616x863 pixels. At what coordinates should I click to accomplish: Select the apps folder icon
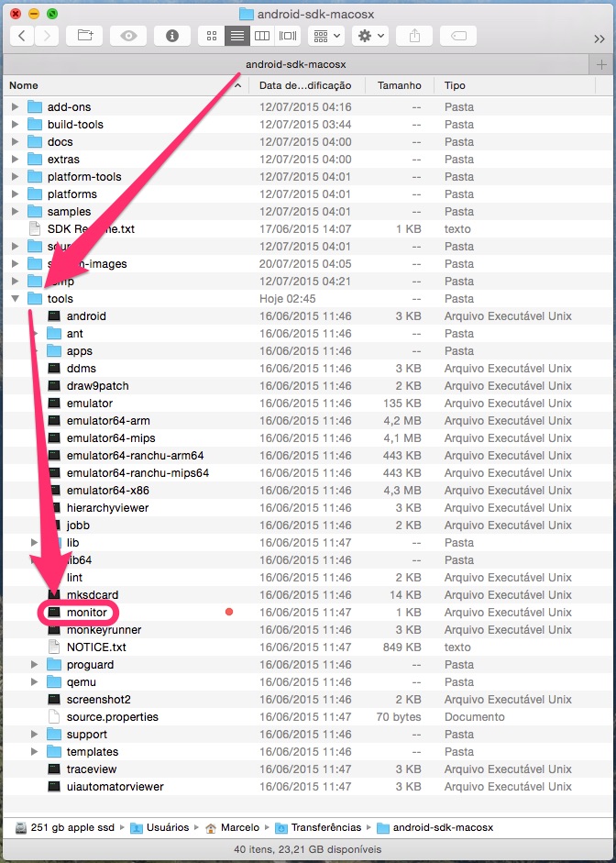[x=54, y=350]
